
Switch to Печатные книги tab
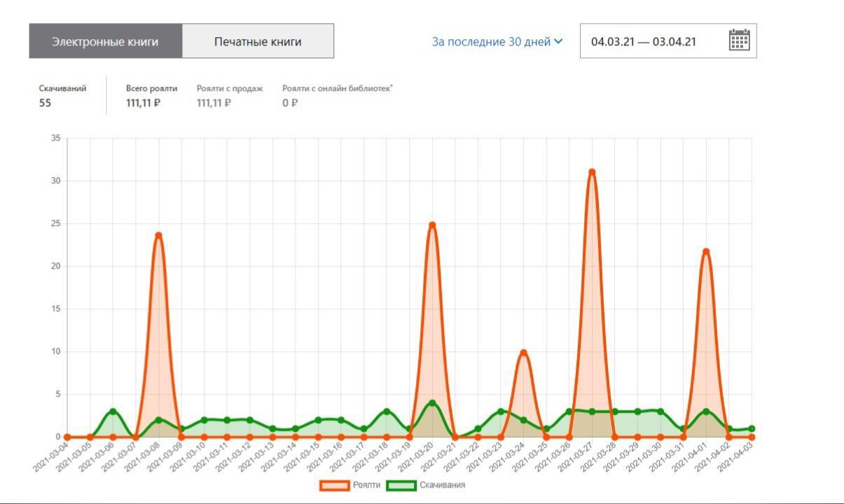click(258, 41)
